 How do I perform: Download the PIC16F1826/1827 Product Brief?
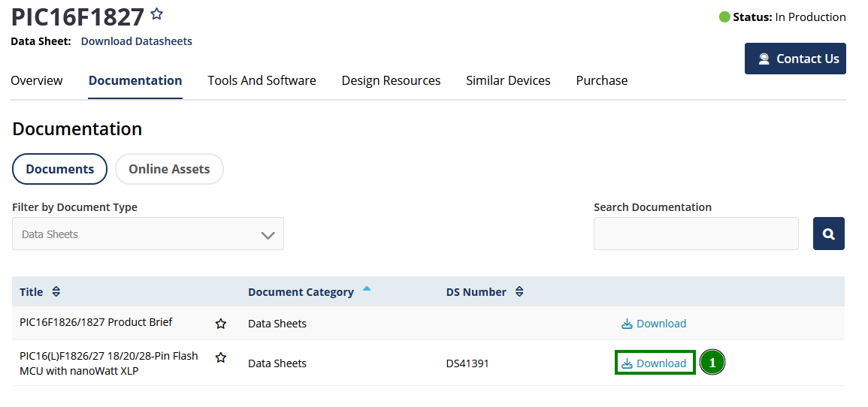(654, 324)
